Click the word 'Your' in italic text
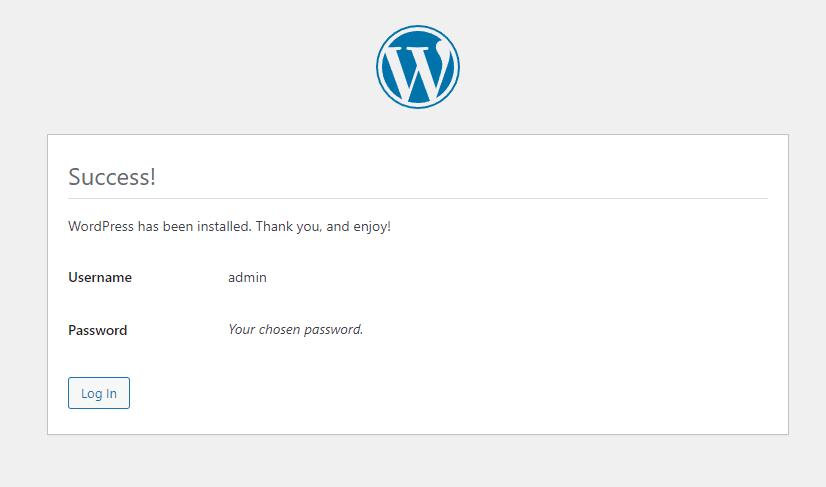The width and height of the screenshot is (826, 487). point(243,329)
